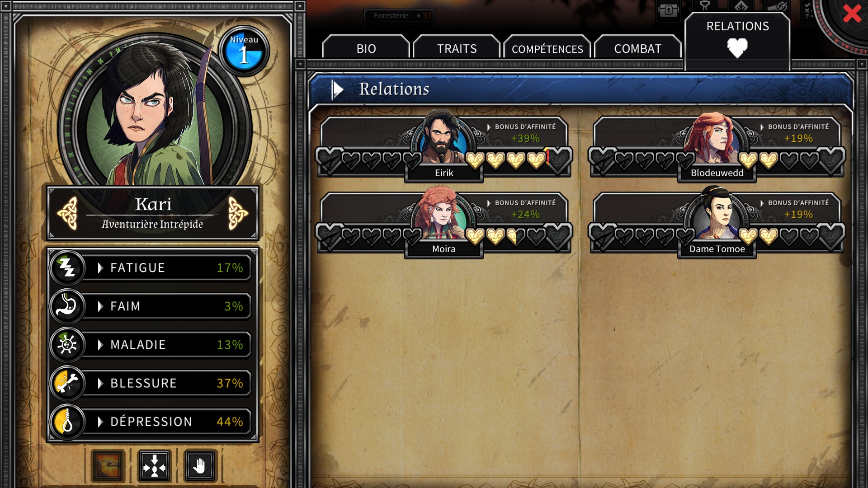Open the COMBAT tab
The image size is (868, 488).
tap(637, 49)
